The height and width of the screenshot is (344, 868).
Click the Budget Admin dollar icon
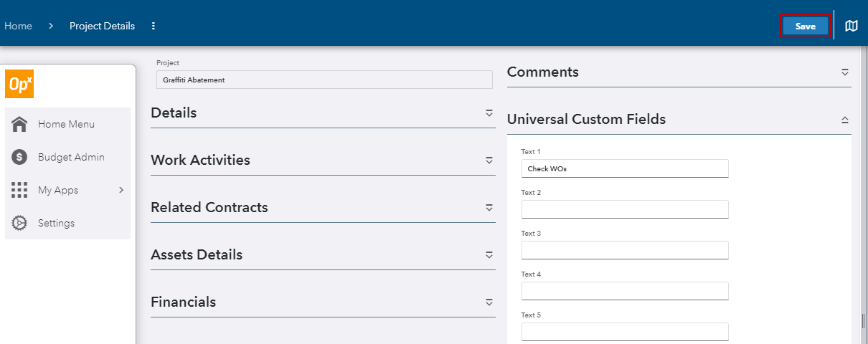(20, 157)
